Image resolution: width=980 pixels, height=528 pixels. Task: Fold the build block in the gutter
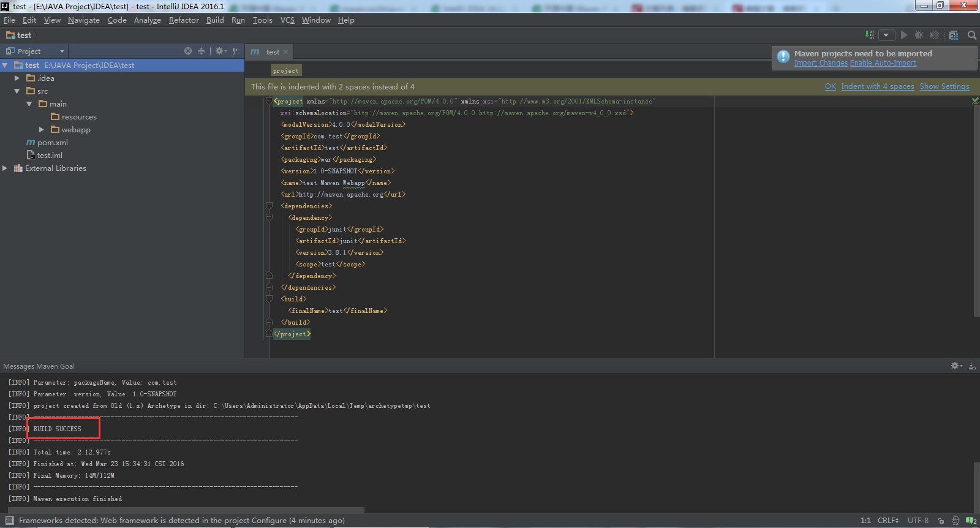click(269, 299)
